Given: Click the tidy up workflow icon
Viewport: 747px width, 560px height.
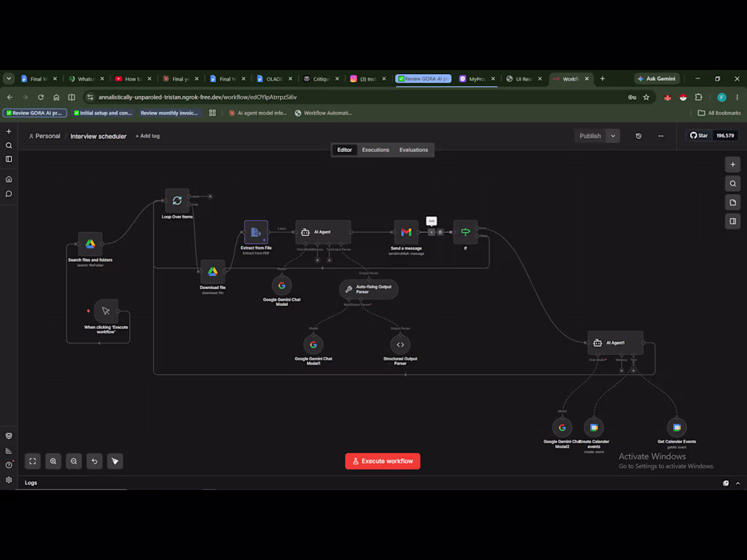Looking at the screenshot, I should coord(115,461).
